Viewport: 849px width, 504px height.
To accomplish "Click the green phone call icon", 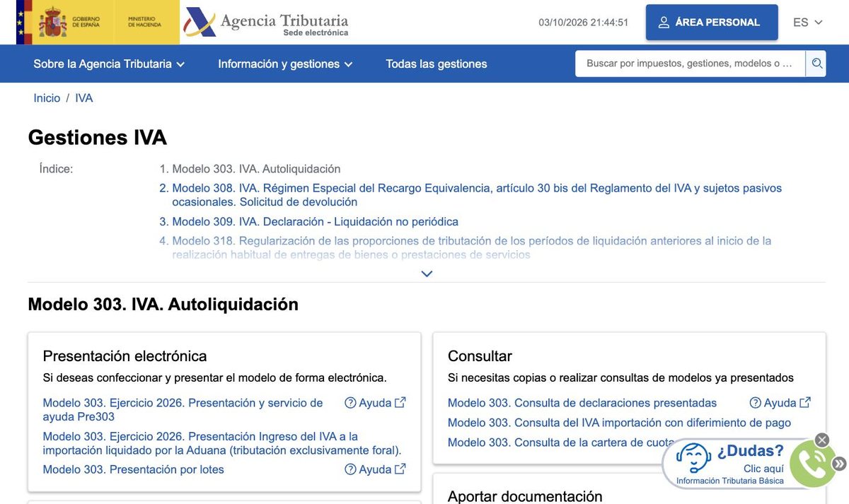I will pyautogui.click(x=812, y=464).
